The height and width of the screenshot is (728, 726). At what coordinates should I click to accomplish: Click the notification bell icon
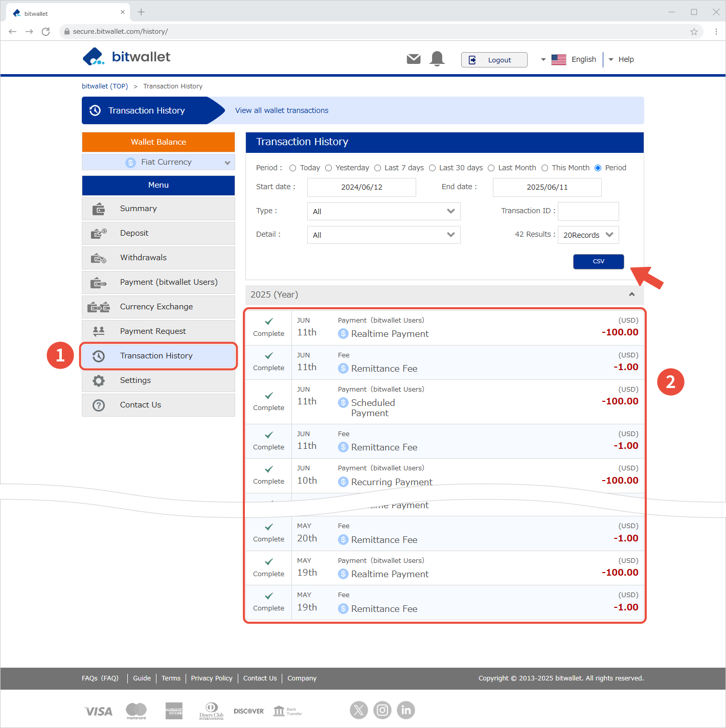click(x=437, y=59)
